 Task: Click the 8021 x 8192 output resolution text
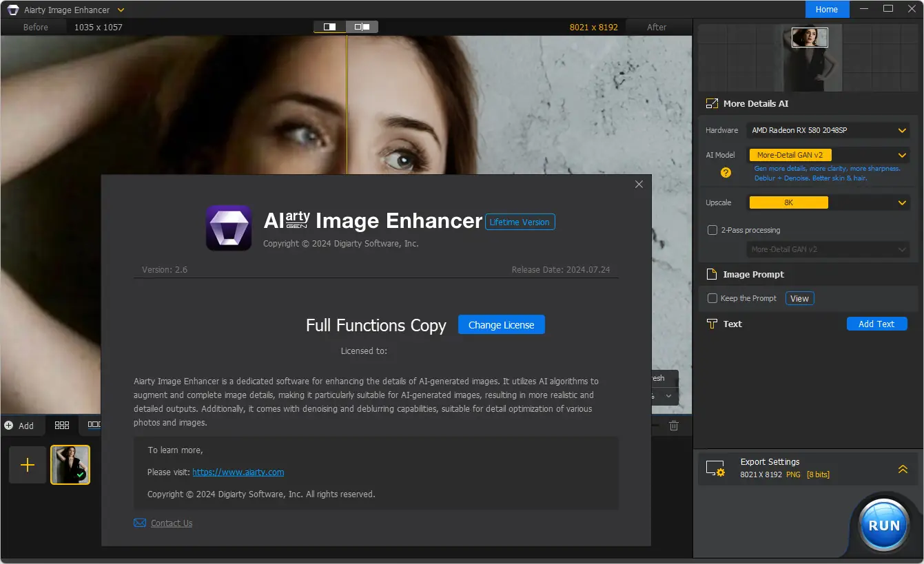click(594, 28)
